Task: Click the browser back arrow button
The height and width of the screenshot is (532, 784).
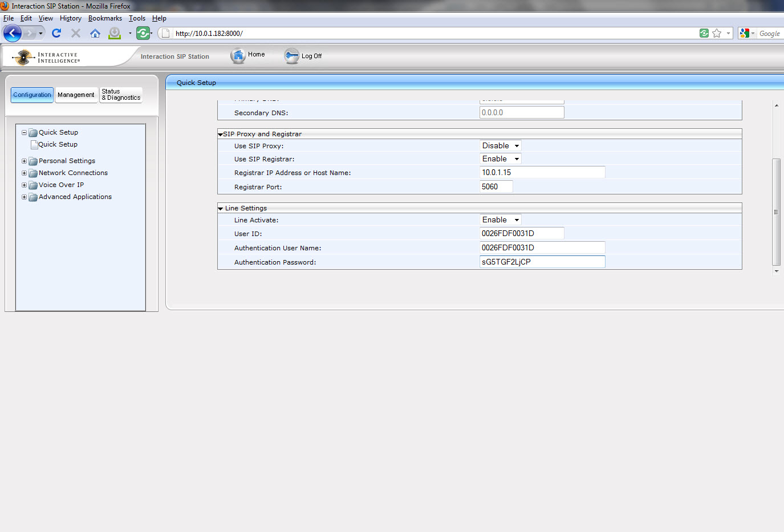Action: coord(13,33)
